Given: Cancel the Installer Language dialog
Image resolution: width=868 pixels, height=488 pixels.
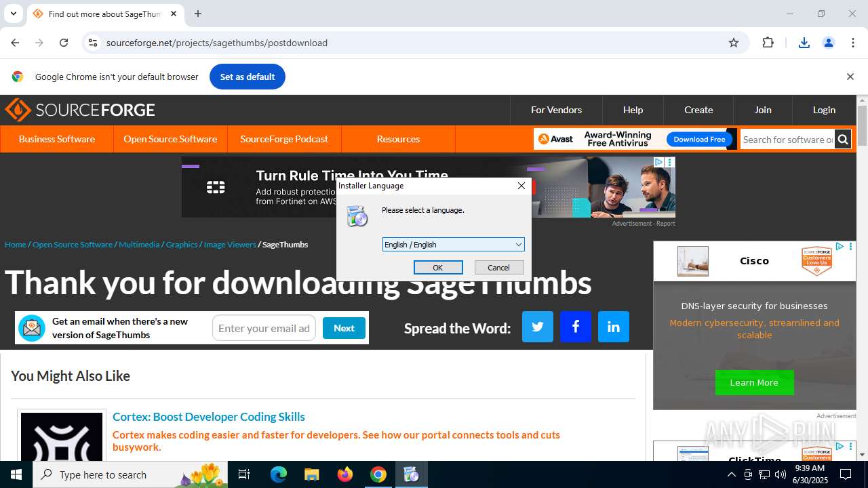Looking at the screenshot, I should coord(498,268).
